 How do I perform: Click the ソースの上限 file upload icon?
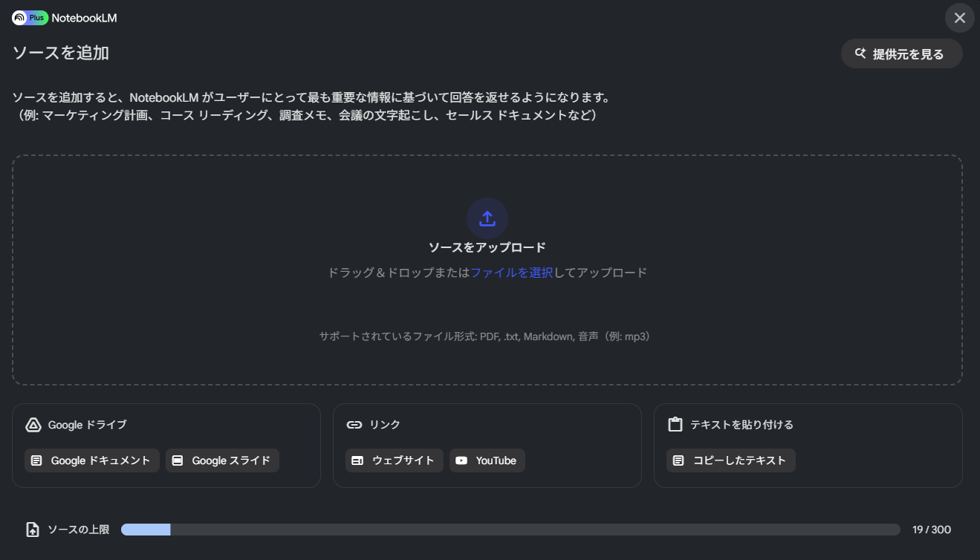pos(33,530)
